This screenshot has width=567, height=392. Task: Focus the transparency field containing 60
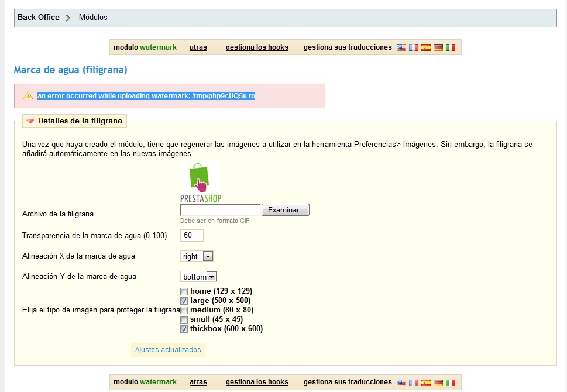(192, 235)
